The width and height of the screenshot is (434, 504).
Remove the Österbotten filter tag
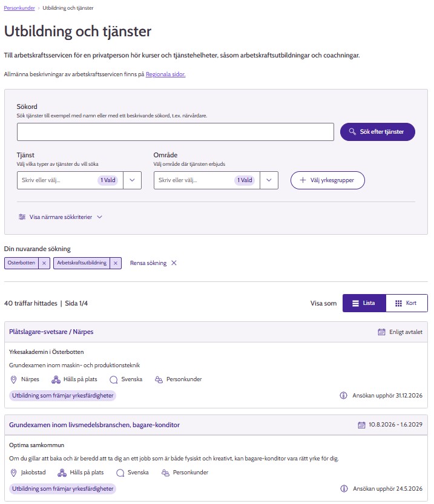click(44, 263)
